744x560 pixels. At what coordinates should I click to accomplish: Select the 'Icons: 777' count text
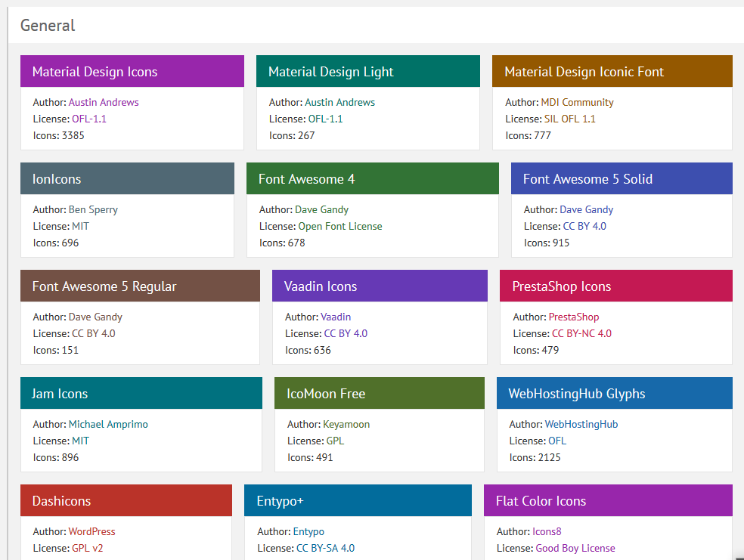tap(528, 135)
